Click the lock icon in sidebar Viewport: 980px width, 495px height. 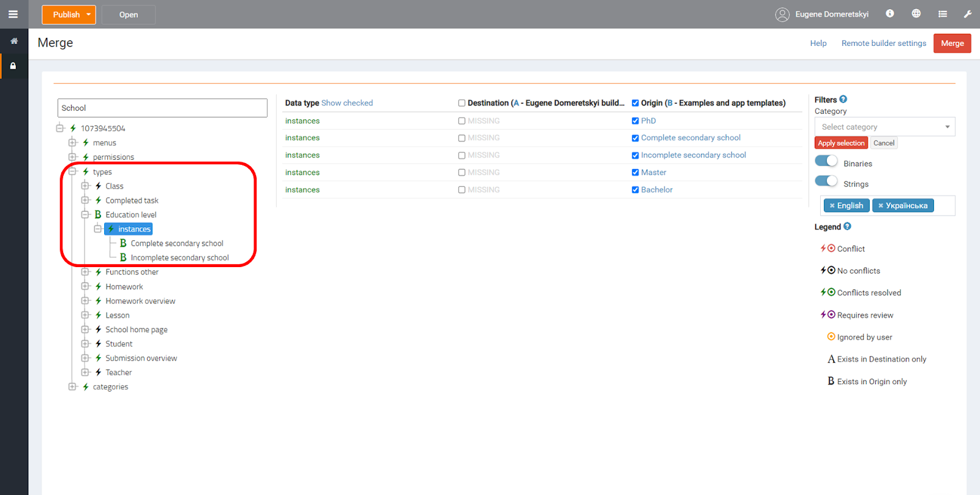tap(13, 66)
